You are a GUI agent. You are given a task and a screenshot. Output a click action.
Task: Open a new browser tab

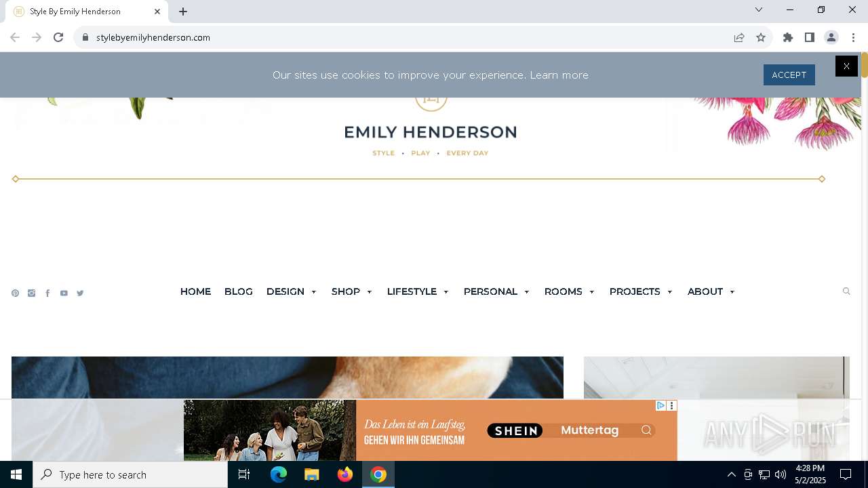pyautogui.click(x=183, y=12)
